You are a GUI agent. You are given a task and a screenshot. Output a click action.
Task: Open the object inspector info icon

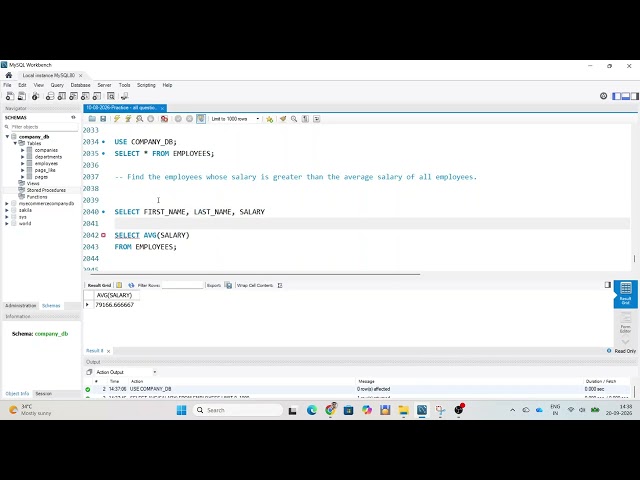(x=36, y=96)
